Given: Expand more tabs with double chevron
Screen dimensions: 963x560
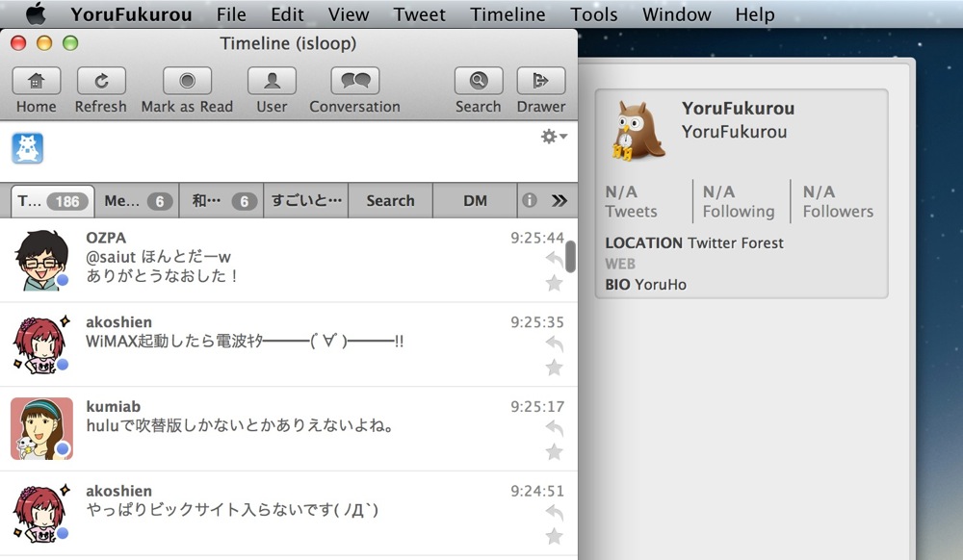Looking at the screenshot, I should point(559,200).
